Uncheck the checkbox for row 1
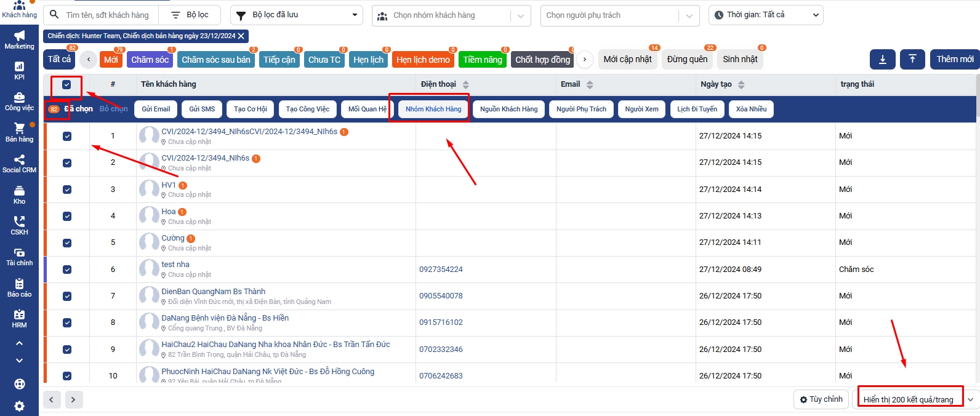The image size is (980, 416). coord(67,136)
